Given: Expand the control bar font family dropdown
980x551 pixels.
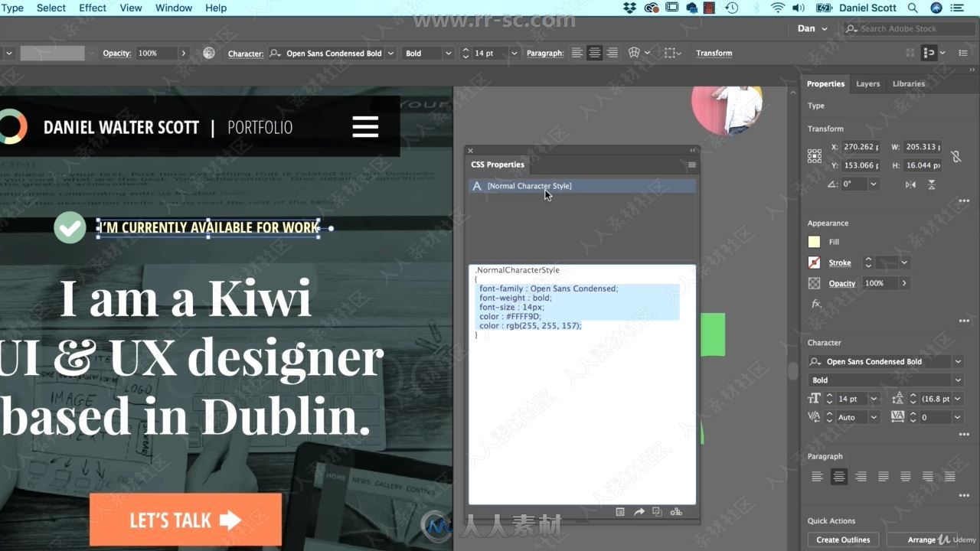Looking at the screenshot, I should (x=390, y=54).
